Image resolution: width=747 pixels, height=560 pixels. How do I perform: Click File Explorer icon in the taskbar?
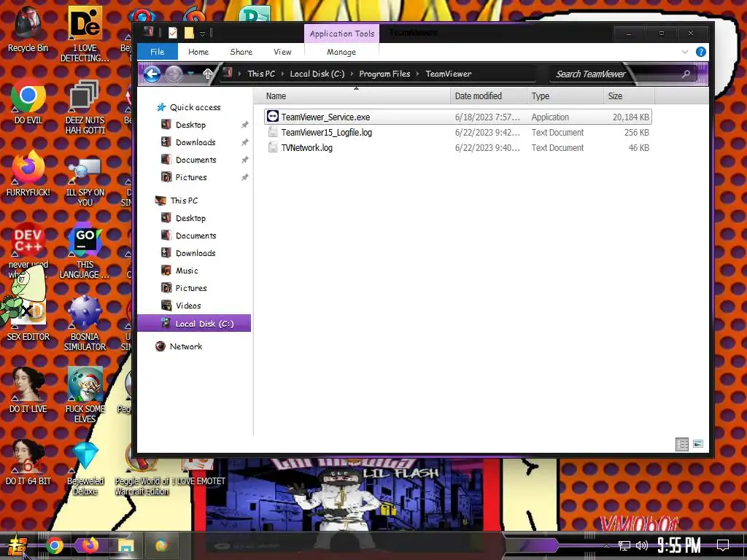click(125, 545)
